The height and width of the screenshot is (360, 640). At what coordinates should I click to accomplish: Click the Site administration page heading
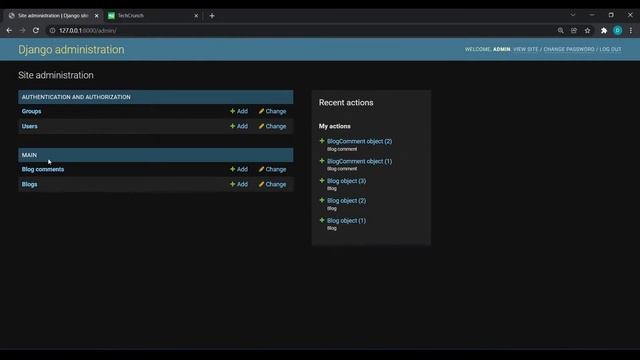point(56,75)
